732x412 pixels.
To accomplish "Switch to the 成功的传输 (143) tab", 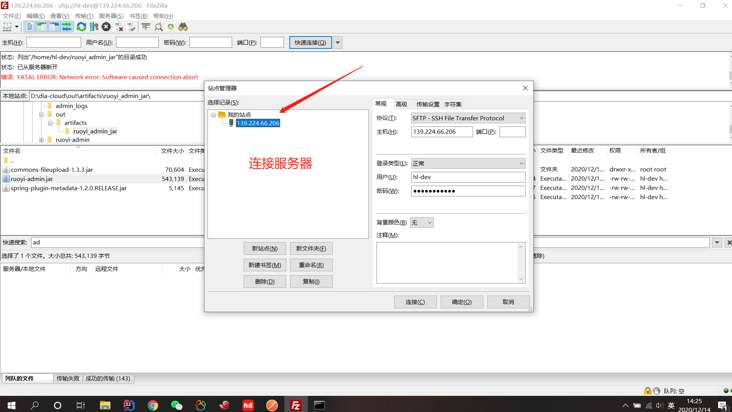I will tap(108, 378).
